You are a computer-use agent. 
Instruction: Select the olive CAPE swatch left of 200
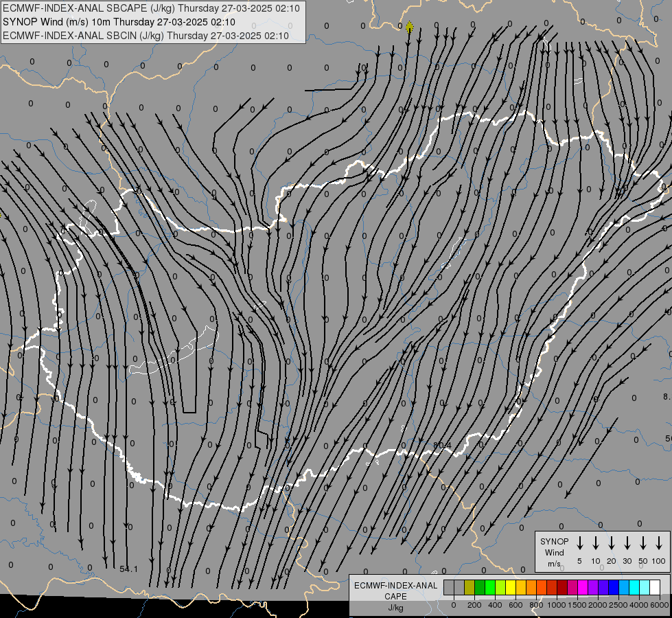470,587
